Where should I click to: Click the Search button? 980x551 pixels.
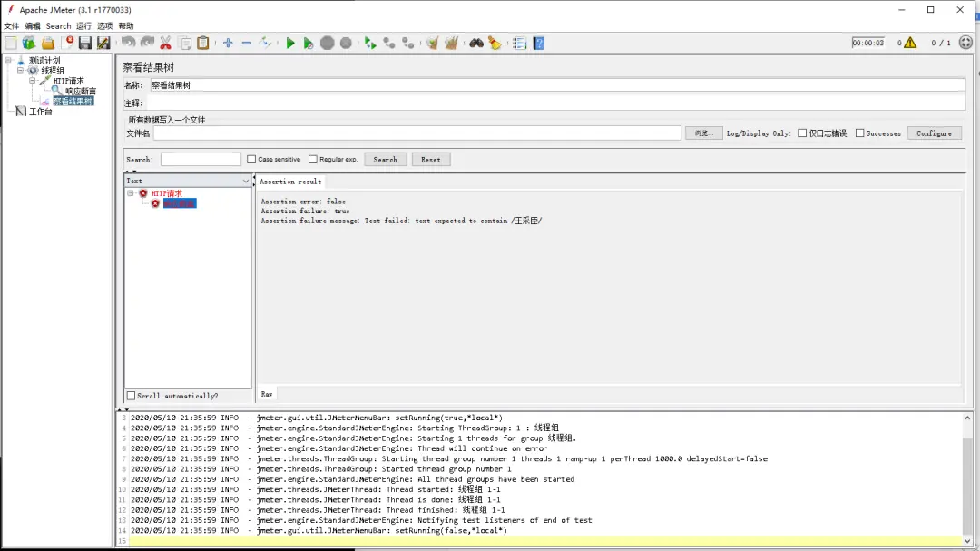point(386,160)
